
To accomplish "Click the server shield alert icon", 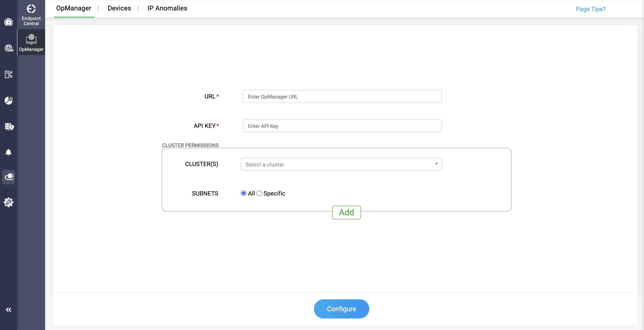I will [9, 126].
